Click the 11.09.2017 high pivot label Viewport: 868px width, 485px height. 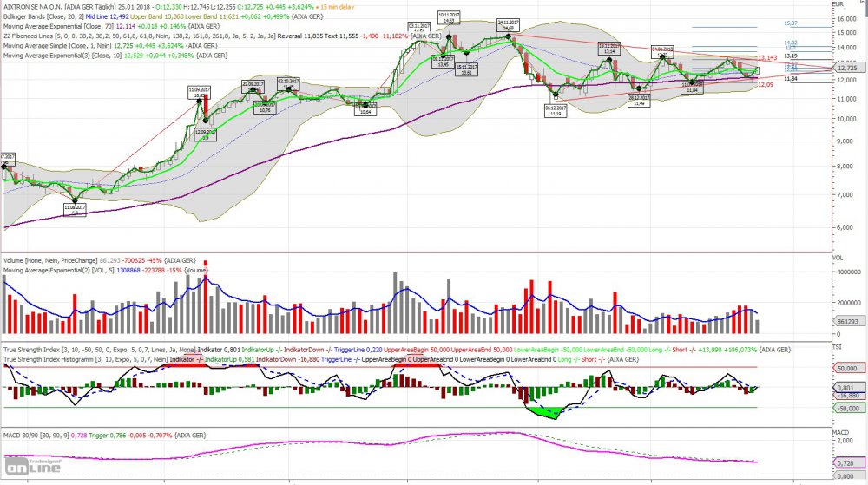coord(199,92)
